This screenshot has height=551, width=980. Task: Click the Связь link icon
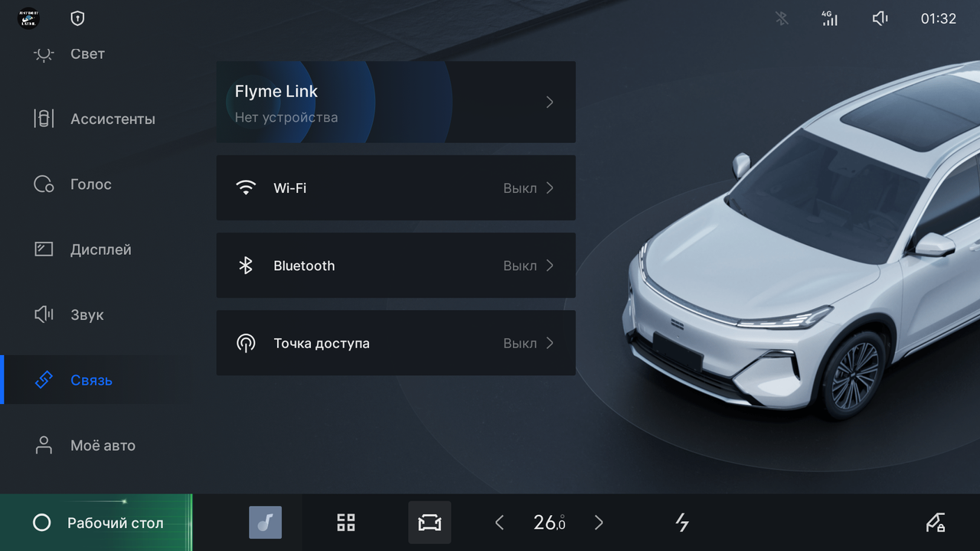click(x=44, y=380)
